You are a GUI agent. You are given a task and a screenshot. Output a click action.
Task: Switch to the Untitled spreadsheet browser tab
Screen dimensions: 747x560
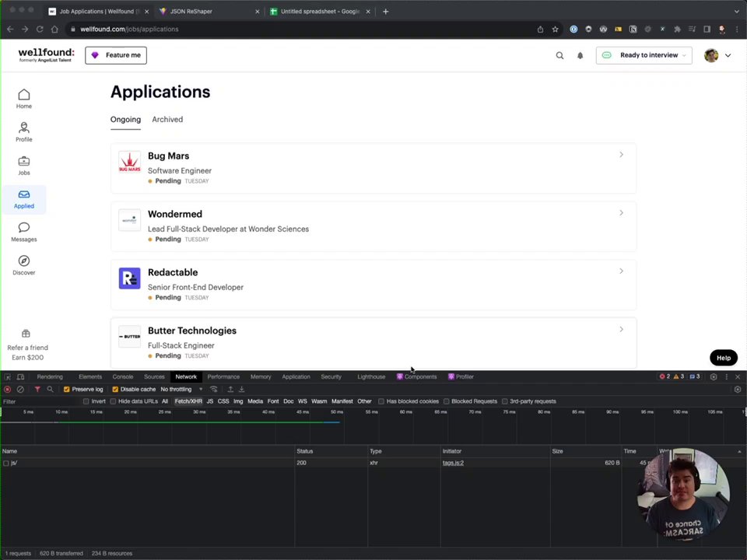320,12
